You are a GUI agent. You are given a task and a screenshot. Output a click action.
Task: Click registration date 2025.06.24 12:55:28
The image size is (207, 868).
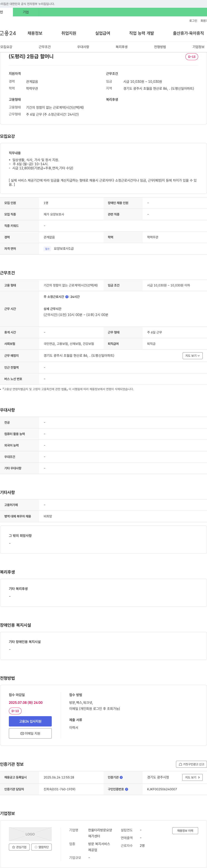pyautogui.click(x=59, y=777)
